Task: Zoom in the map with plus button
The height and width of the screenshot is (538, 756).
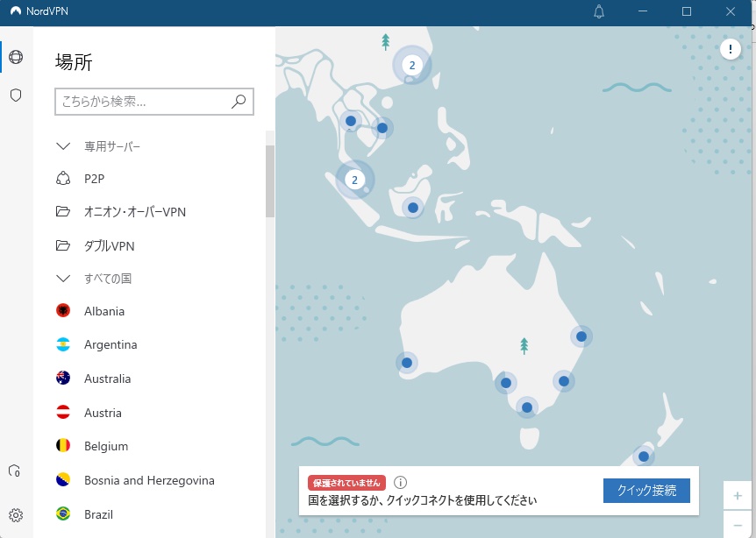Action: (x=738, y=496)
